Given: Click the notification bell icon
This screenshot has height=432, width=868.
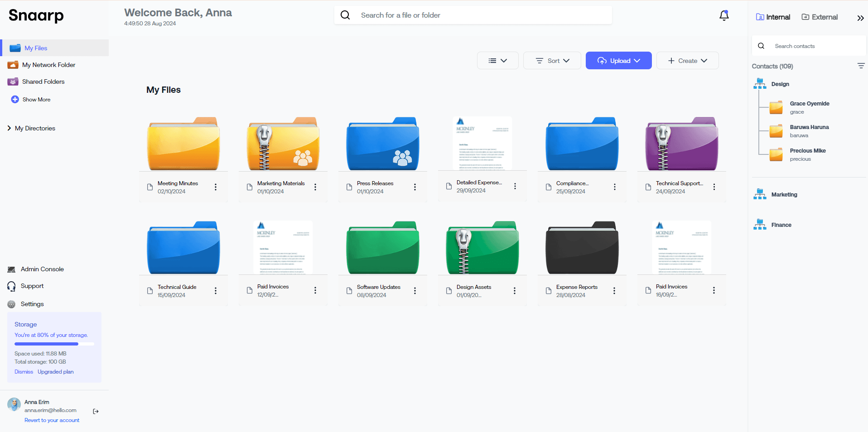Looking at the screenshot, I should [724, 15].
